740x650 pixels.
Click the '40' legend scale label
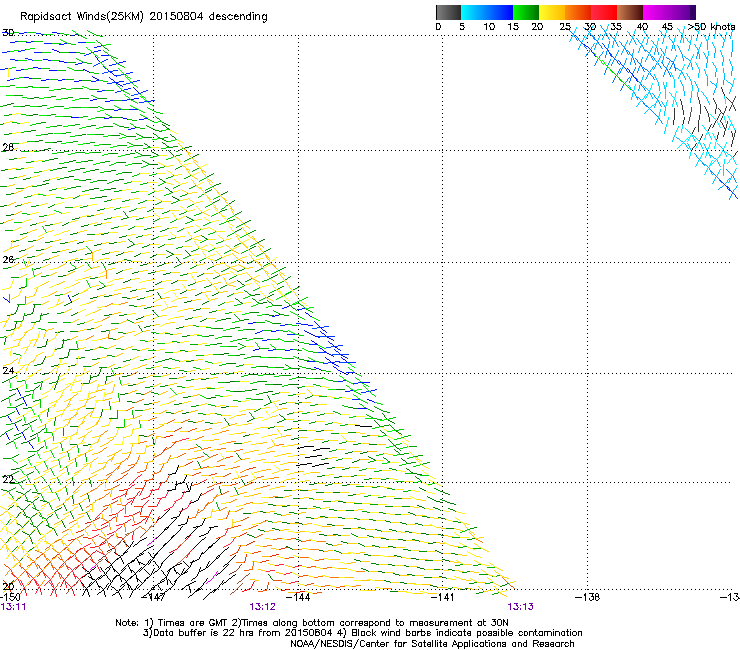pyautogui.click(x=642, y=27)
